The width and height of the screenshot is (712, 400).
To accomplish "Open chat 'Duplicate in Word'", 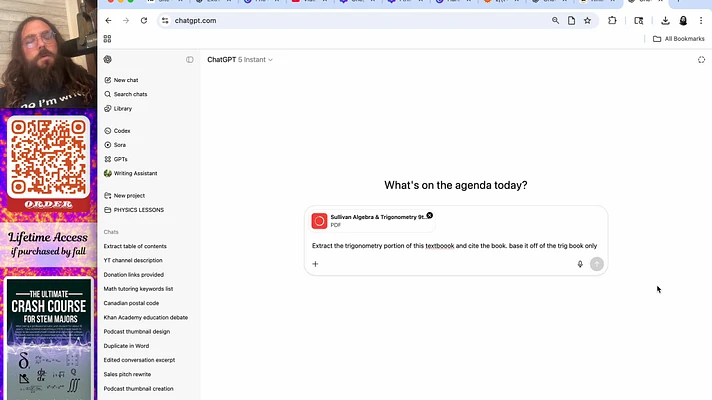I will tap(126, 346).
